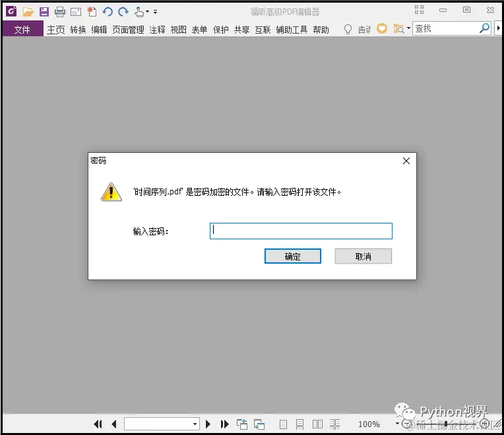Viewport: 504px width, 435px height.
Task: Switch to the 共享 tab
Action: point(241,30)
